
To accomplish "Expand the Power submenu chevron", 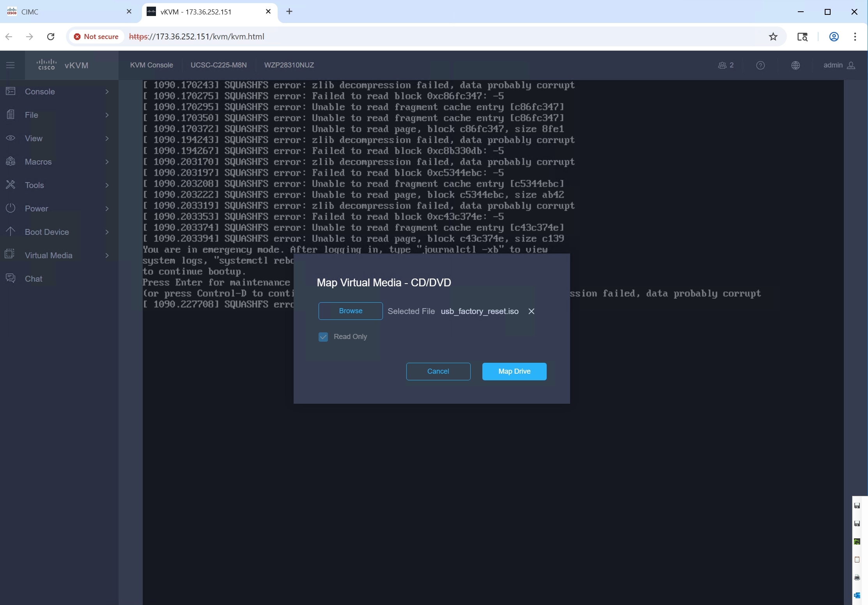I will pos(107,208).
